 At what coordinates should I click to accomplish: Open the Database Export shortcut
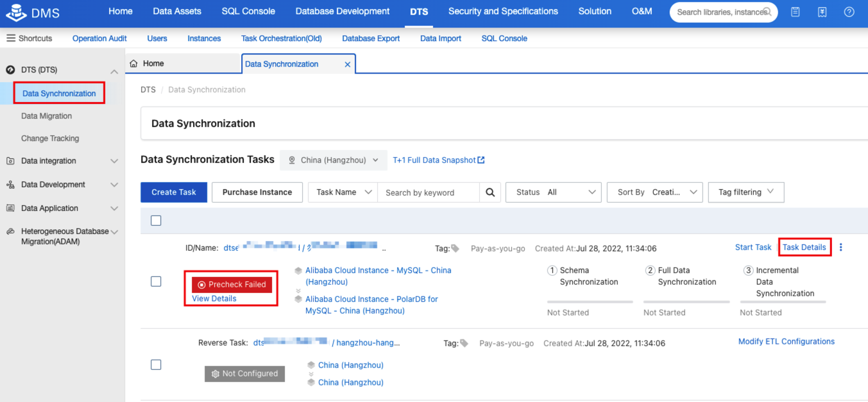click(x=371, y=38)
